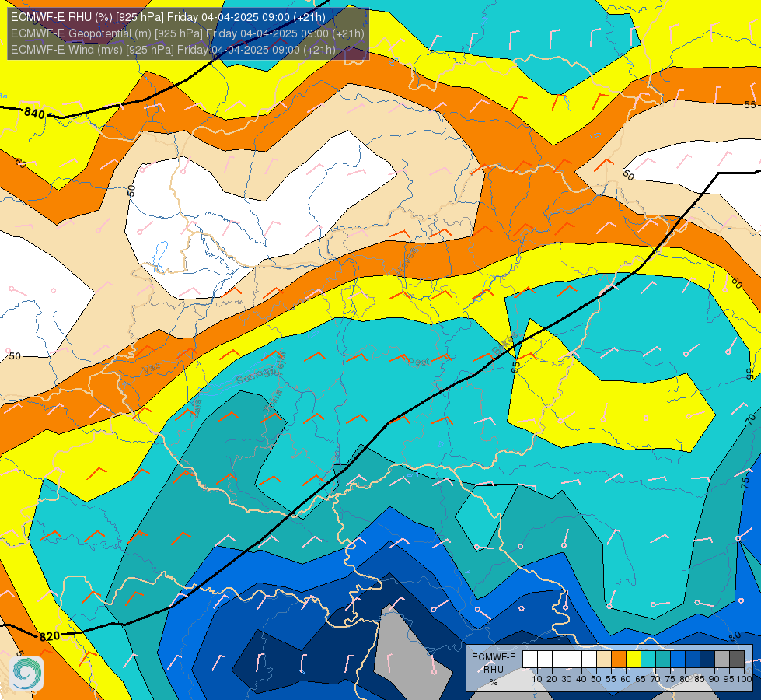
Task: Pick the beige 50-55 legend swatch
Action: tap(604, 659)
